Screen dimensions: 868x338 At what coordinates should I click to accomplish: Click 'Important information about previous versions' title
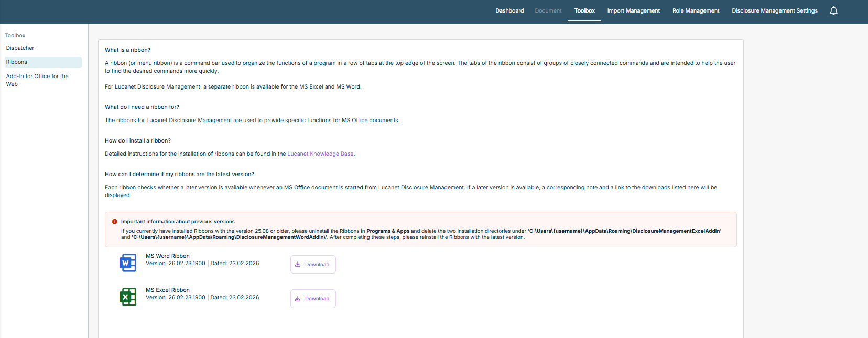(178, 222)
